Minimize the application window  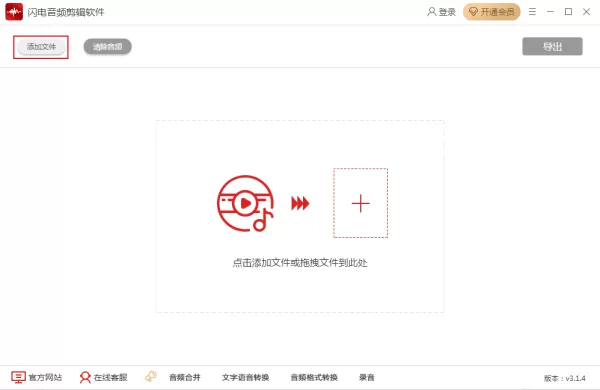tap(550, 12)
